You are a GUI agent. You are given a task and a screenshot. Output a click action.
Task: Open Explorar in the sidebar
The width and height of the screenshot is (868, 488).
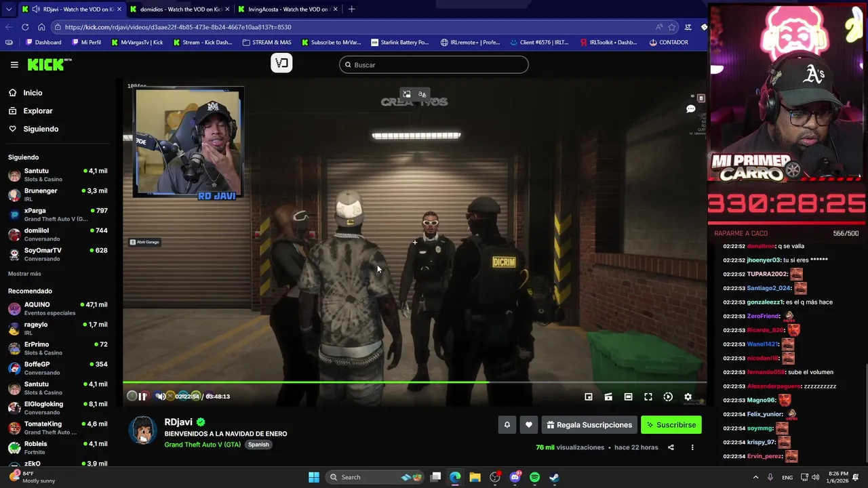click(x=37, y=110)
